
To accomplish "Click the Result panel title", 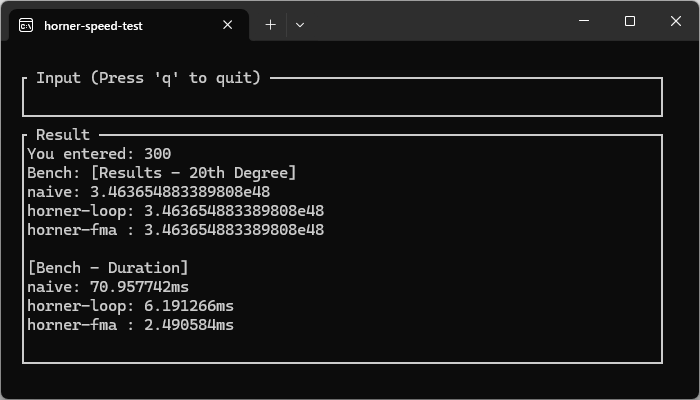I will tap(62, 134).
